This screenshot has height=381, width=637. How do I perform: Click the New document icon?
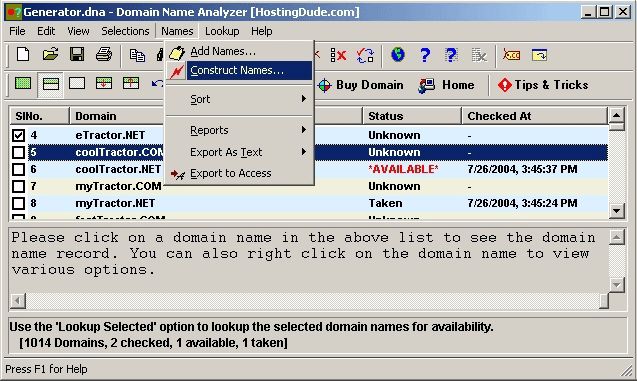[x=23, y=54]
